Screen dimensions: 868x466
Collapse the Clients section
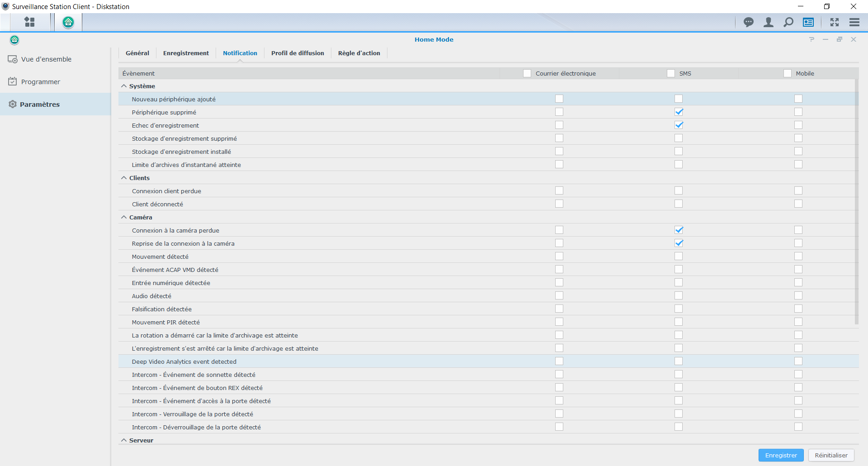124,178
